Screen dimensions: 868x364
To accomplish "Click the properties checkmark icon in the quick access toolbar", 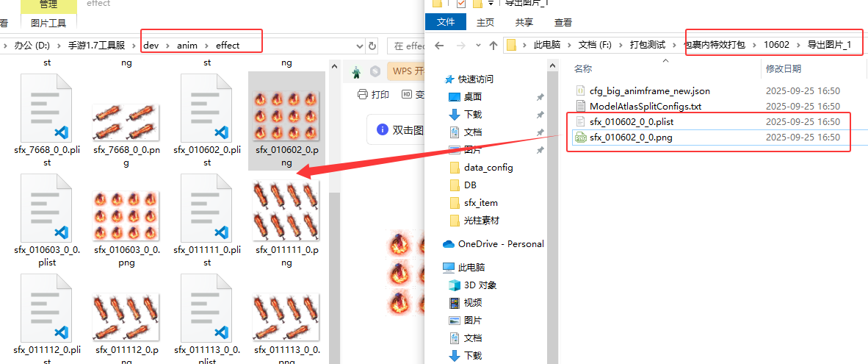I will coord(460,4).
